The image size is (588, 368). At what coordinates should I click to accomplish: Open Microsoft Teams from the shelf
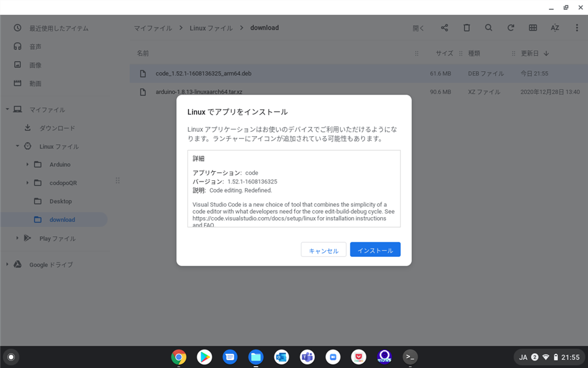(x=307, y=357)
